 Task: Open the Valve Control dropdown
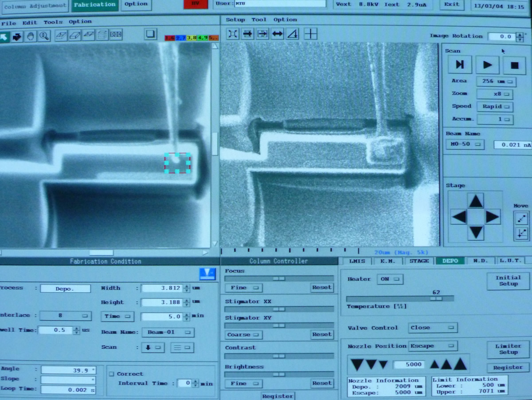pos(433,328)
